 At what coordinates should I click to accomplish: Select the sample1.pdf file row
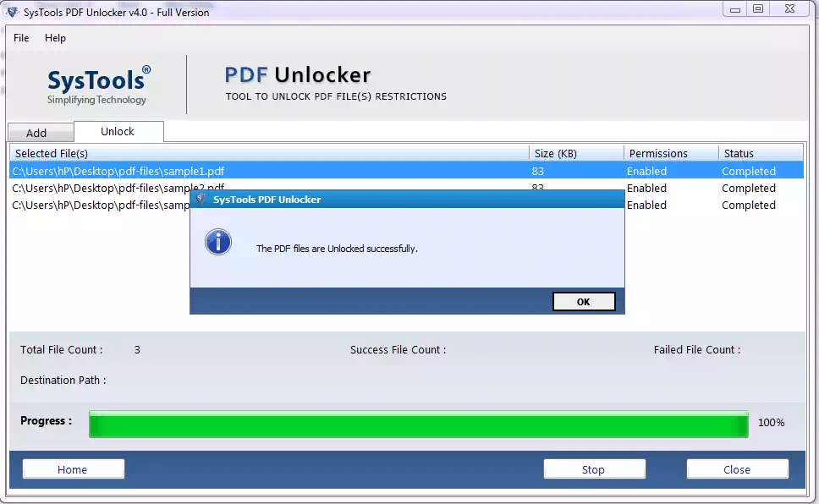tap(406, 171)
